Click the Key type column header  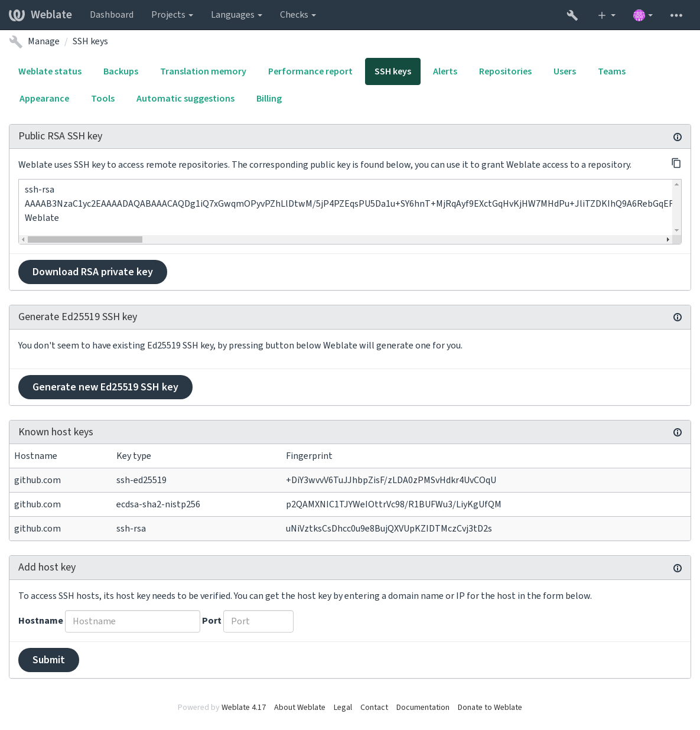click(134, 456)
